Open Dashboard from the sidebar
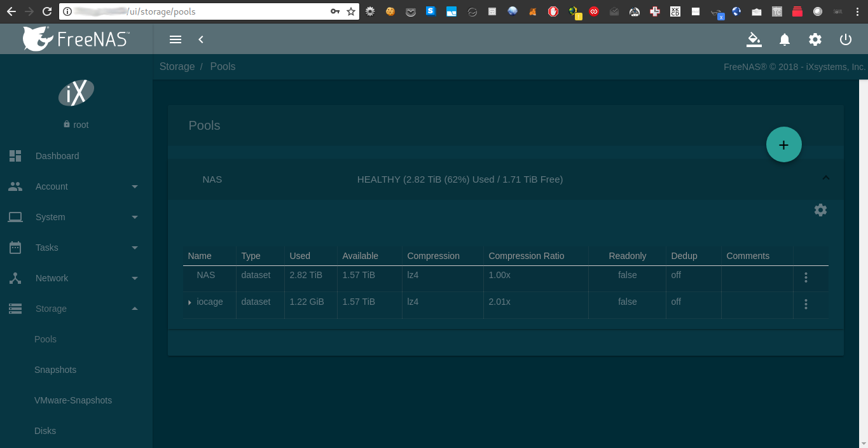This screenshot has width=868, height=448. coord(57,156)
